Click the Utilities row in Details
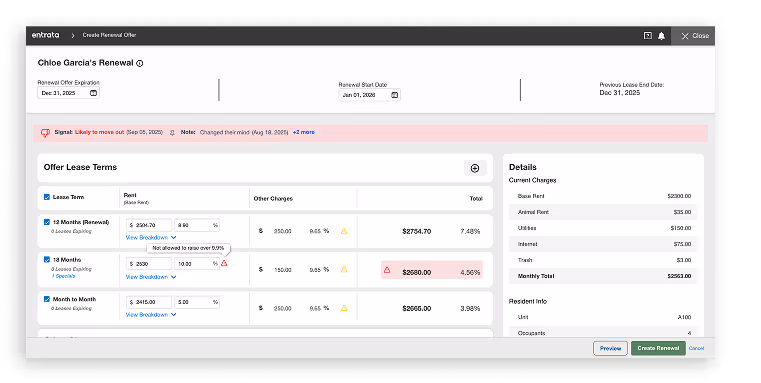 coord(603,228)
